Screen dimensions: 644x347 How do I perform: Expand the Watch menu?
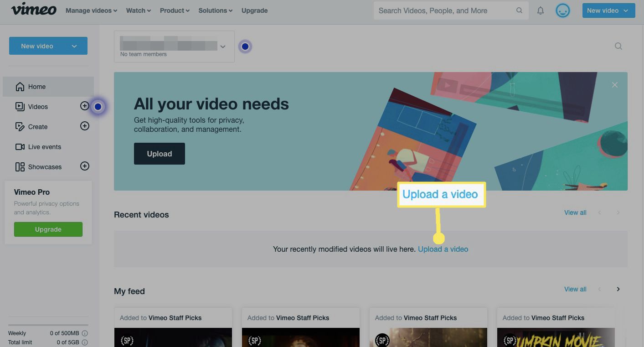(x=139, y=10)
